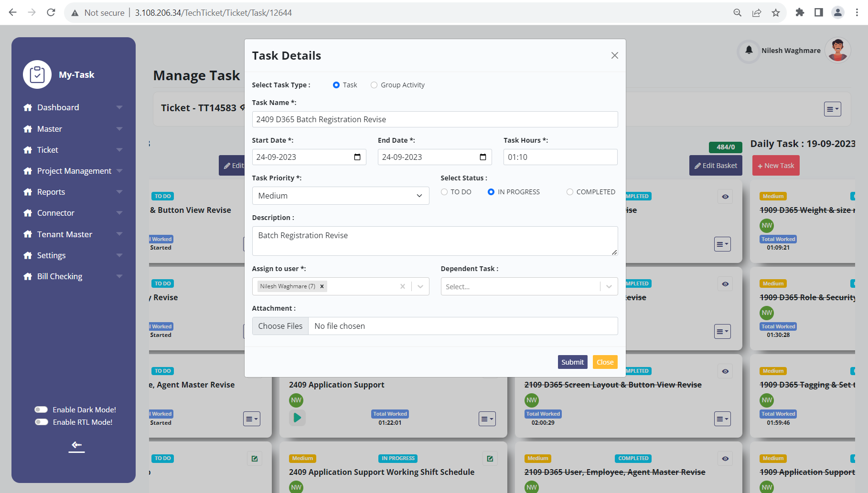Open the 2409 Application Support card menu dropdown
This screenshot has height=493, width=868.
point(487,419)
